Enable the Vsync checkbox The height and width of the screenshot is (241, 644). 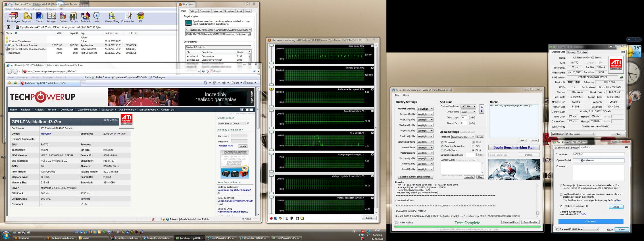(x=442, y=150)
